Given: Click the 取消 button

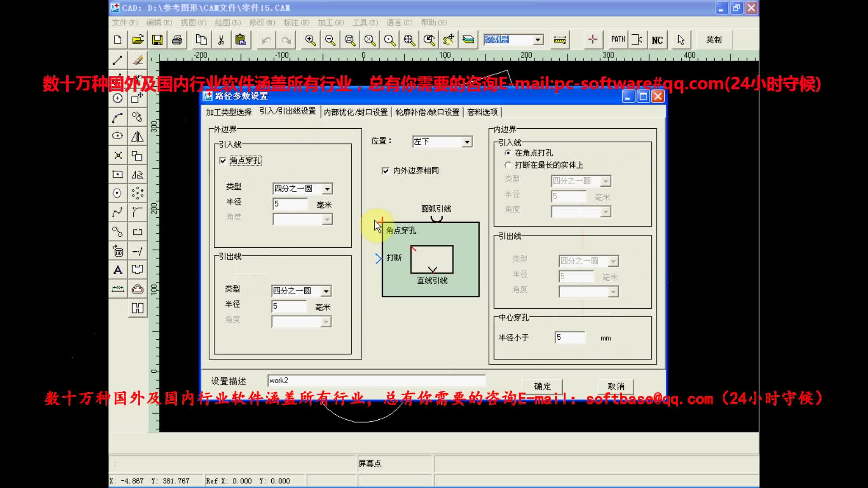Looking at the screenshot, I should tap(616, 386).
